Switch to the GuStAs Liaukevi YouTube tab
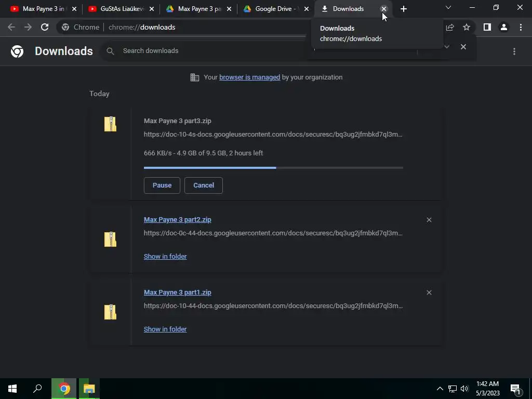 point(116,9)
